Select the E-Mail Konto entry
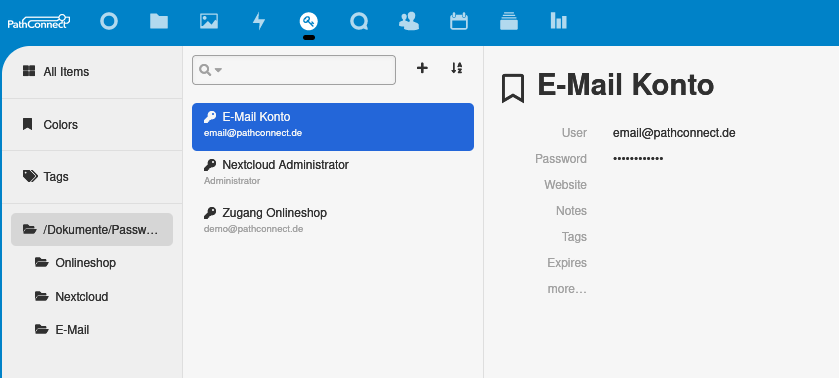 click(333, 127)
